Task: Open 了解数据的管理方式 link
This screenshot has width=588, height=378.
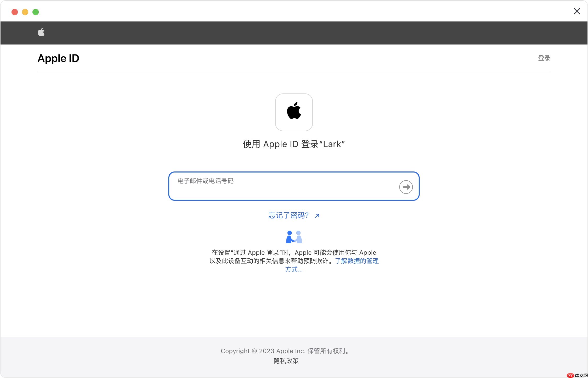Action: click(x=357, y=261)
